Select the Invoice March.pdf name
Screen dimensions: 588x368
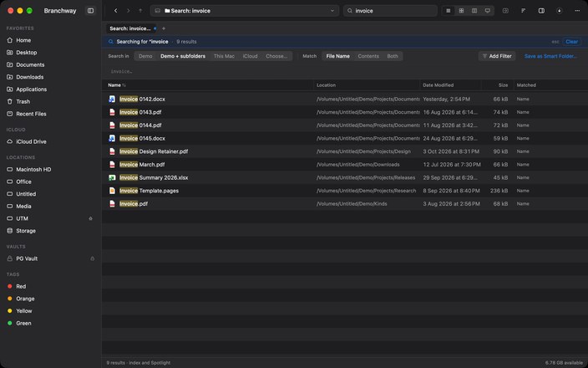click(x=142, y=165)
